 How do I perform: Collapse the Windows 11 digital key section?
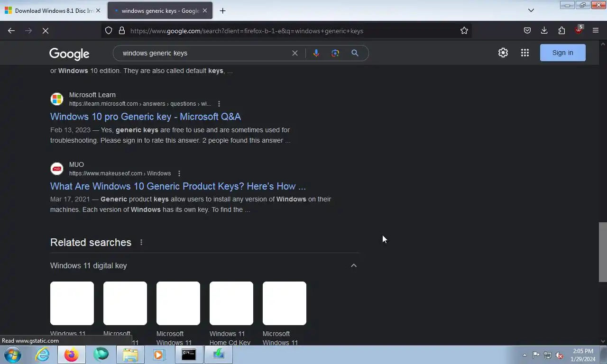click(x=354, y=265)
